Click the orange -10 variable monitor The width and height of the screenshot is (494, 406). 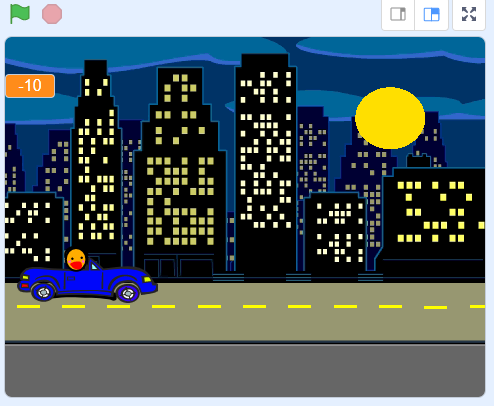click(30, 86)
